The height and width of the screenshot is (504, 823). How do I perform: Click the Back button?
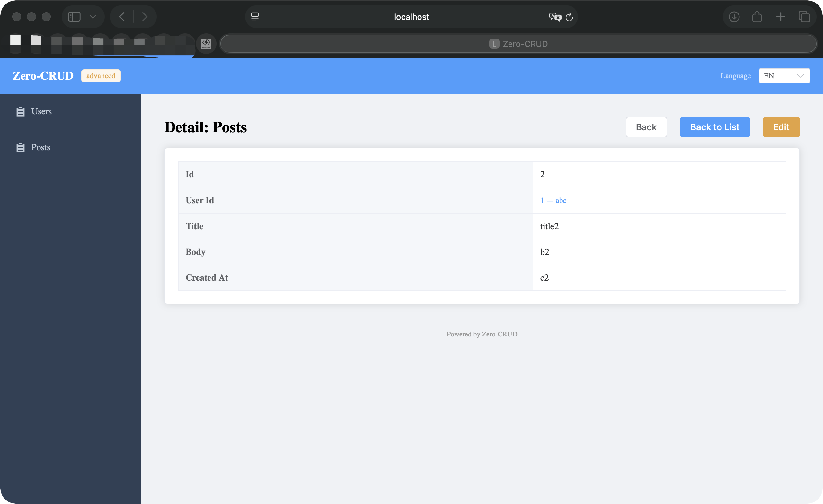point(646,127)
